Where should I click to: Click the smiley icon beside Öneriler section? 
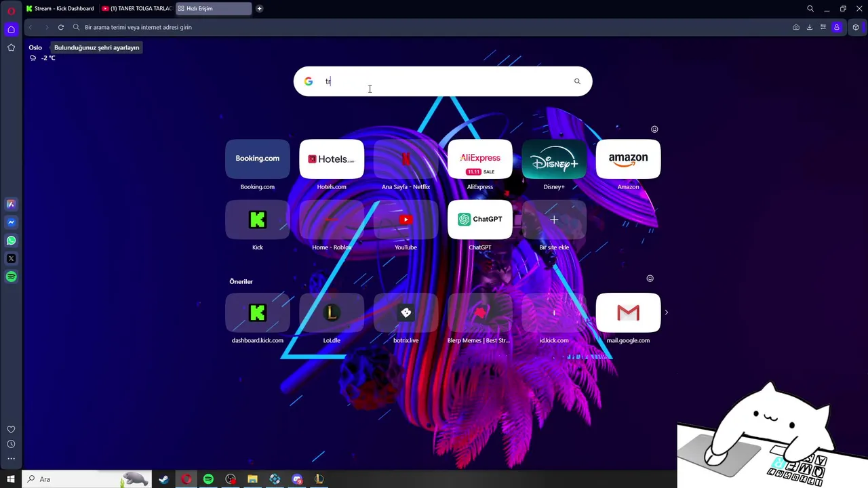click(650, 278)
